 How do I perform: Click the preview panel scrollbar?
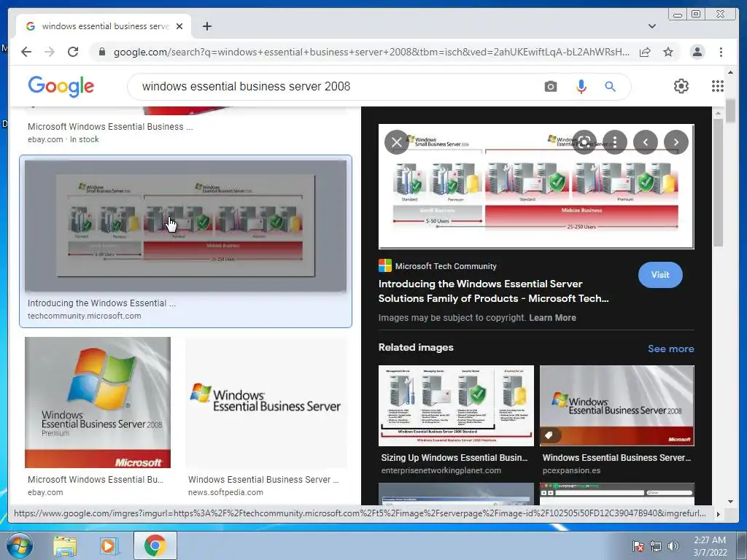click(718, 183)
